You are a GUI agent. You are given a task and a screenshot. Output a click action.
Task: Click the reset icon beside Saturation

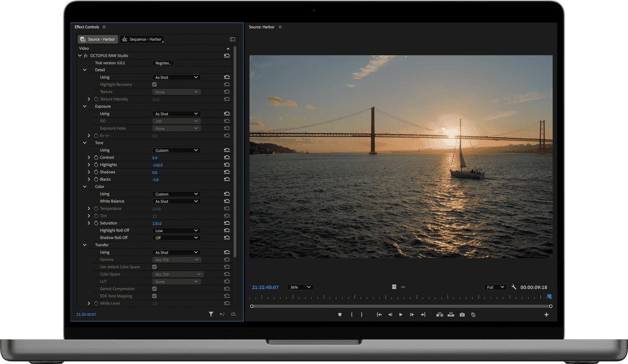tap(227, 223)
